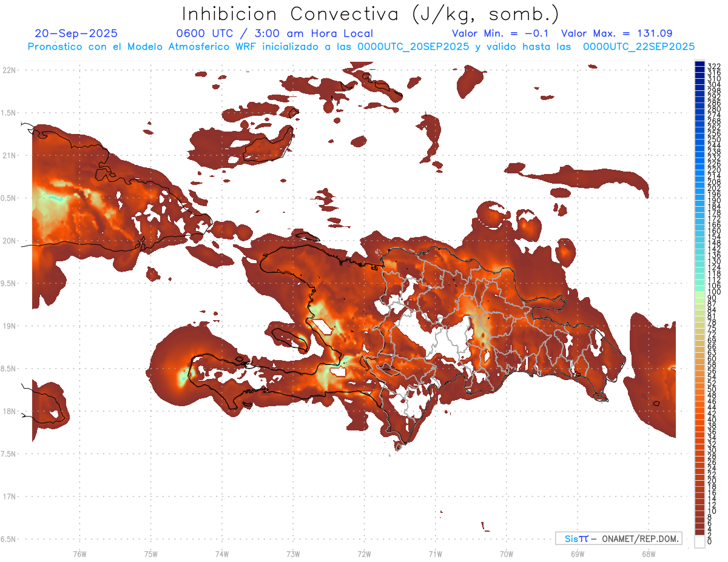Click the 'Inhibicion Convectiva' chart title
This screenshot has width=728, height=562.
point(371,14)
